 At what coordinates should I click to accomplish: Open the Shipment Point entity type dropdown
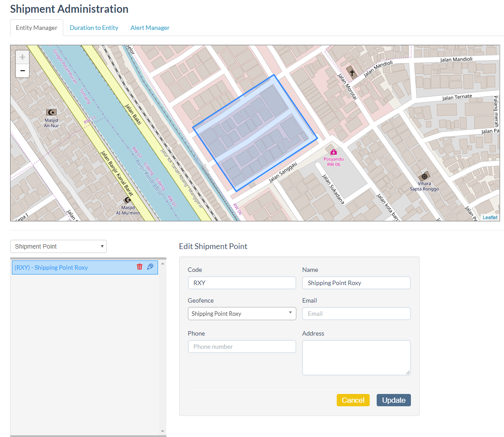pyautogui.click(x=58, y=246)
